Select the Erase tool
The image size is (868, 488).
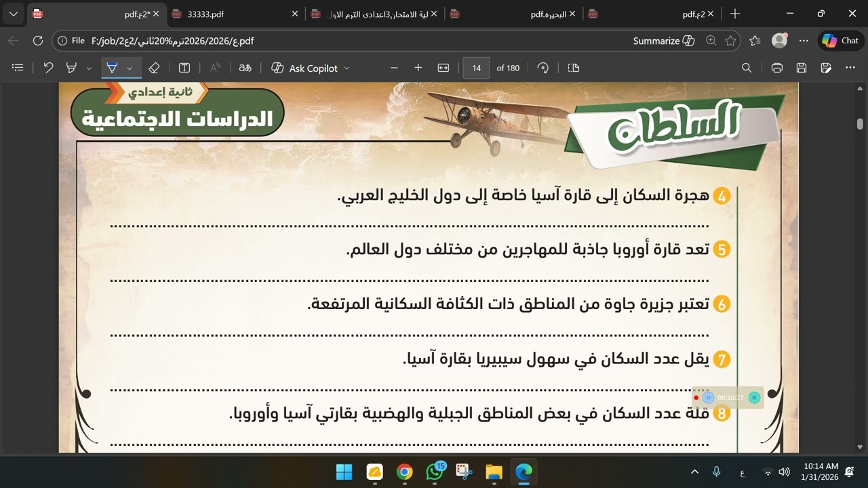(x=154, y=68)
